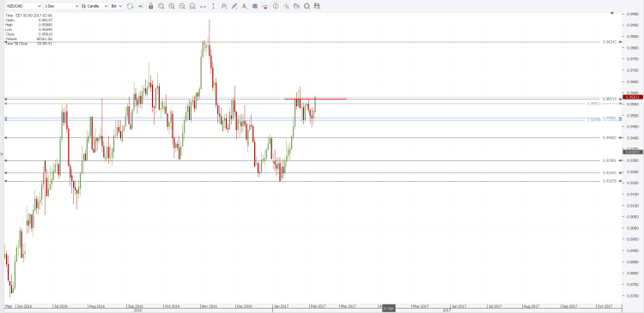Screen dimensions: 644x313
Task: Click the 11 Apr date marker
Action: click(x=388, y=308)
